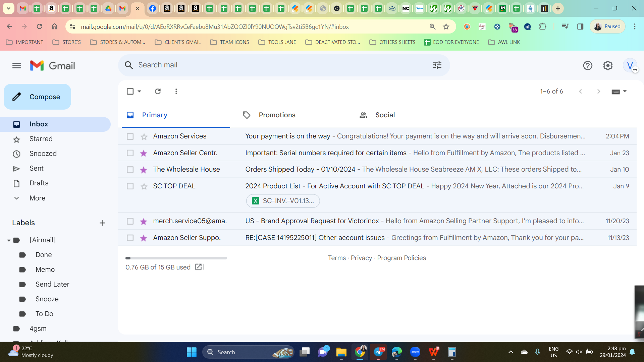Go to older messages arrow
Image resolution: width=644 pixels, height=362 pixels.
click(599, 91)
